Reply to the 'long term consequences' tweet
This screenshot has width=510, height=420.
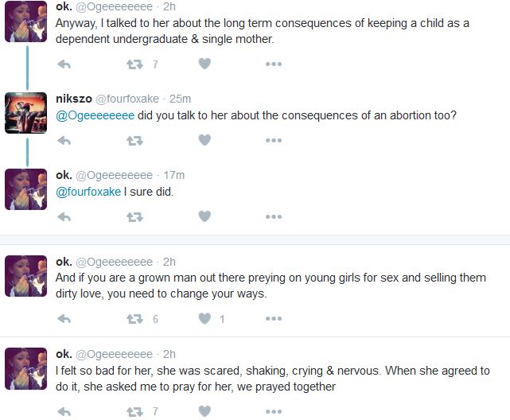click(x=65, y=64)
